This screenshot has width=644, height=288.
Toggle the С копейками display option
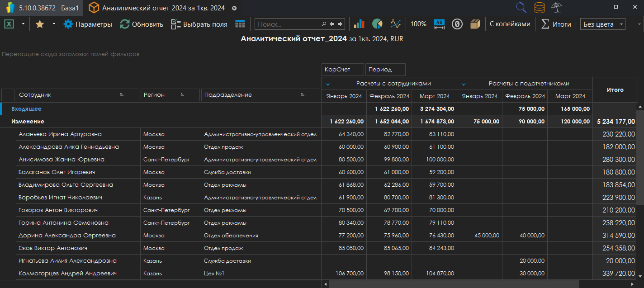click(x=510, y=24)
